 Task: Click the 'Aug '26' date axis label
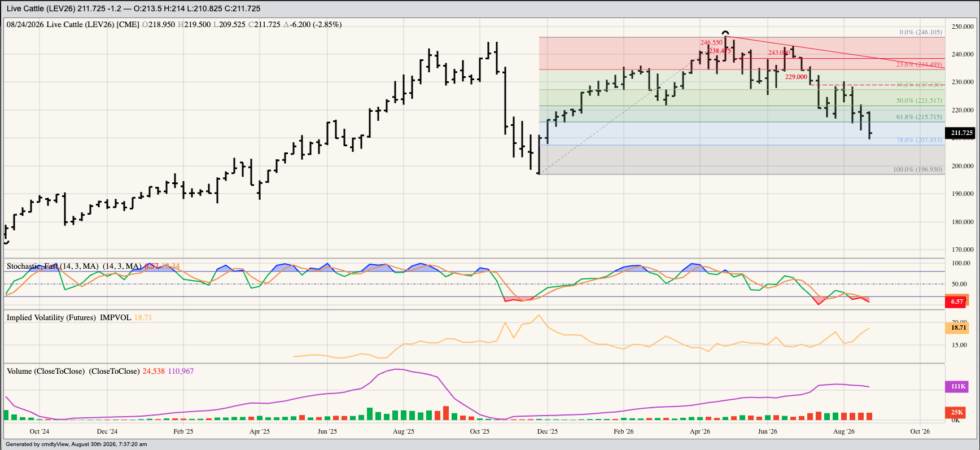coord(844,431)
